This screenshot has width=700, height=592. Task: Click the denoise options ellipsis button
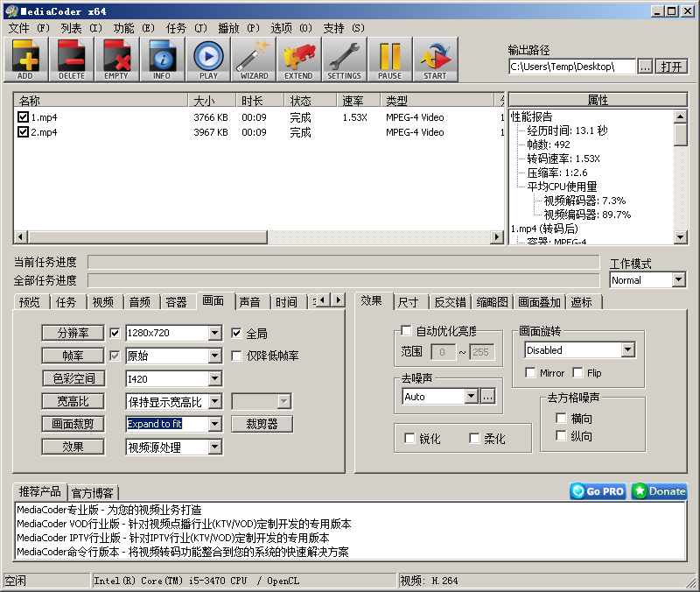488,397
